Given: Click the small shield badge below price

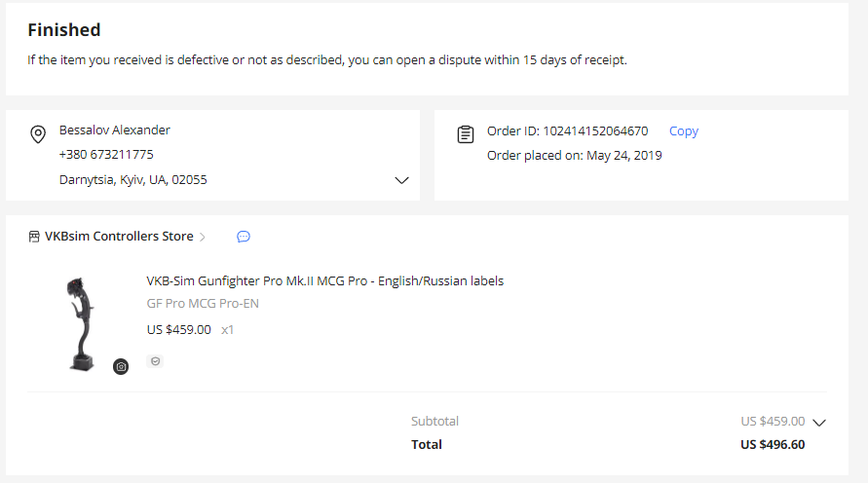Looking at the screenshot, I should pyautogui.click(x=155, y=361).
